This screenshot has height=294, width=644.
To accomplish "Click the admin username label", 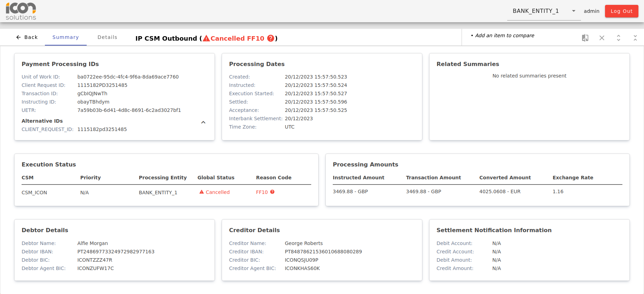I will coord(591,11).
